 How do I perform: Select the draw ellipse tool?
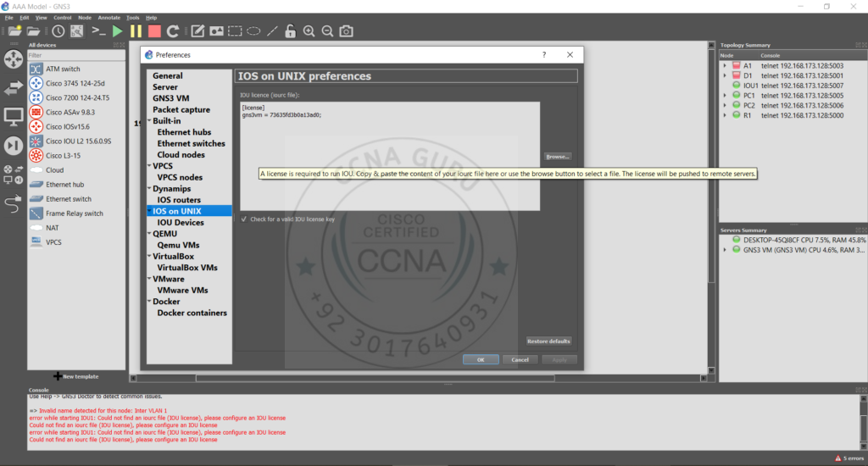point(253,31)
